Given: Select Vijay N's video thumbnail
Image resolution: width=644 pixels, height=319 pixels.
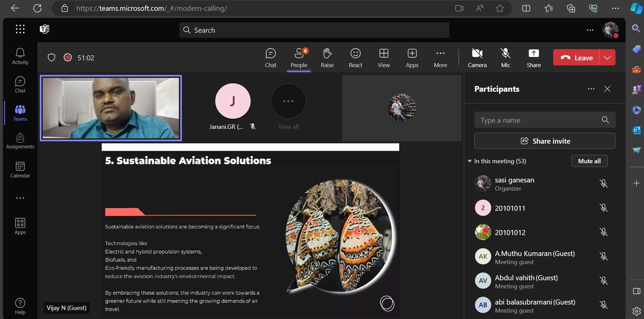Looking at the screenshot, I should tap(111, 108).
